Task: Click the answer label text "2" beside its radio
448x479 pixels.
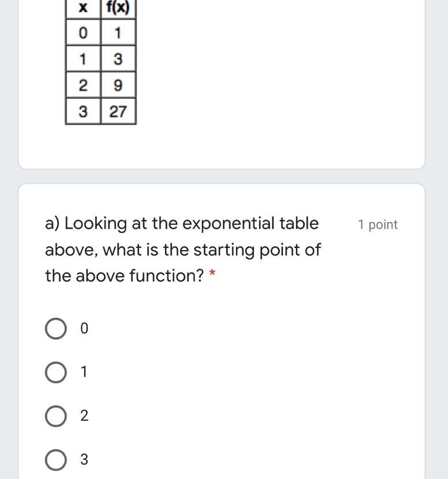Action: 84,416
